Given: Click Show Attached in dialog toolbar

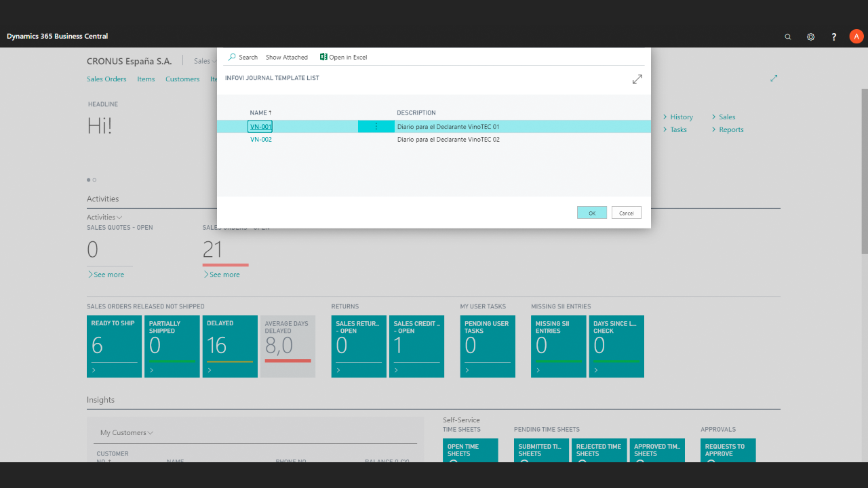Looking at the screenshot, I should tap(287, 58).
